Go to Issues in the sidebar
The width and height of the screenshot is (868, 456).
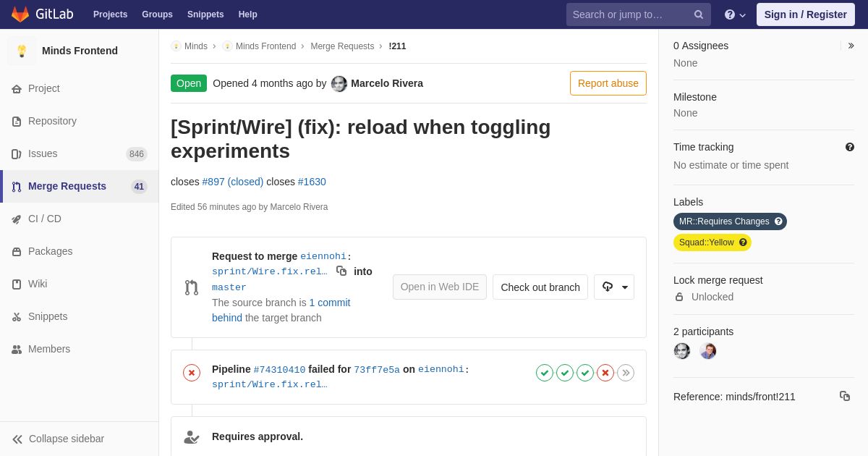point(80,153)
